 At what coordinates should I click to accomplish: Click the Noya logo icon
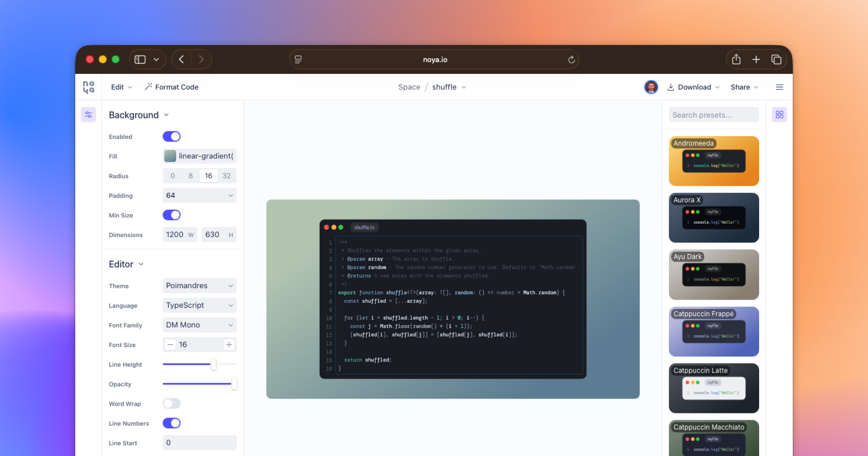[89, 87]
